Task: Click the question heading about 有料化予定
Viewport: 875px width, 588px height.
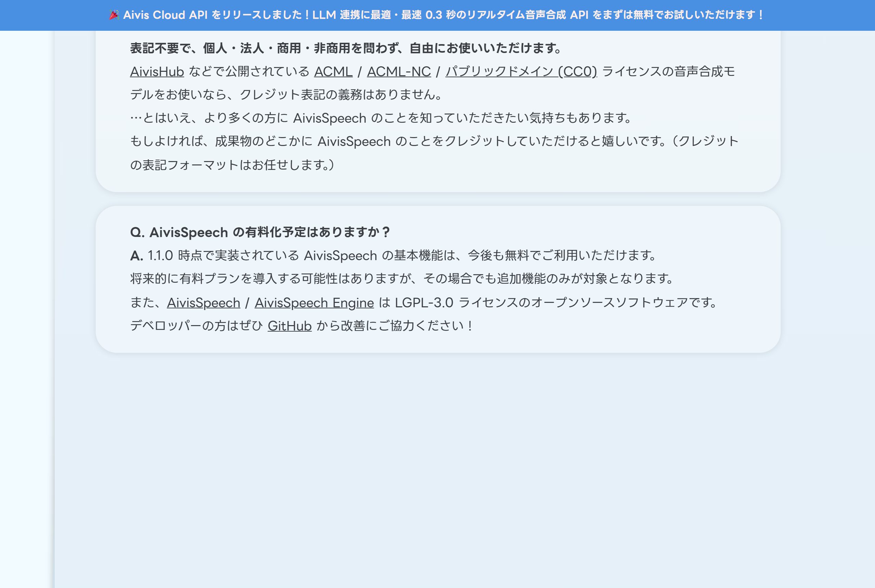Action: click(260, 232)
